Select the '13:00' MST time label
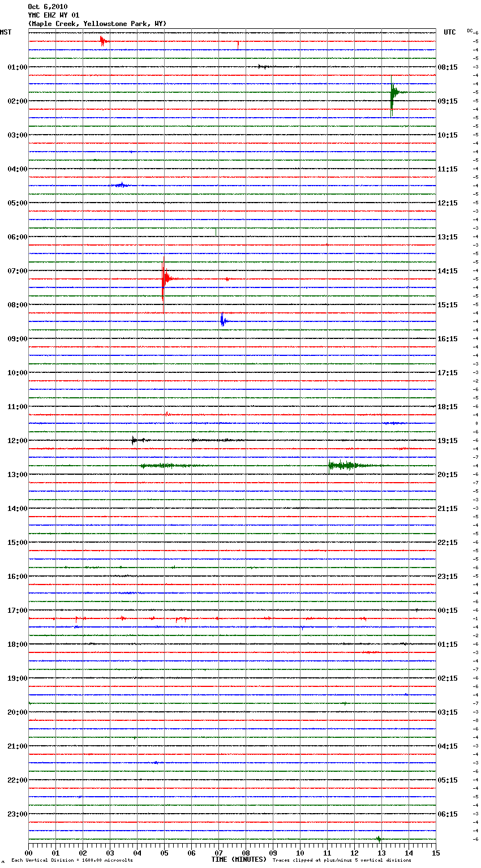This screenshot has width=481, height=868. pyautogui.click(x=18, y=474)
